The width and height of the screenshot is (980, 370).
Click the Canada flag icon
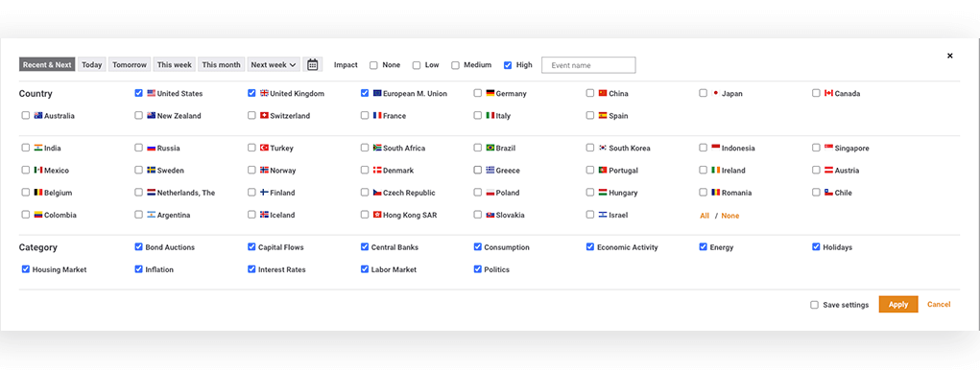click(x=828, y=93)
